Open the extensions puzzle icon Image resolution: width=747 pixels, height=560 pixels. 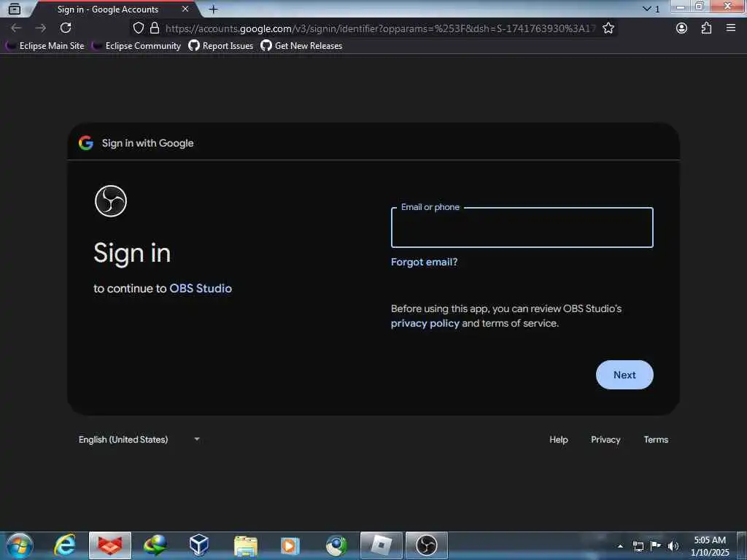(x=706, y=28)
